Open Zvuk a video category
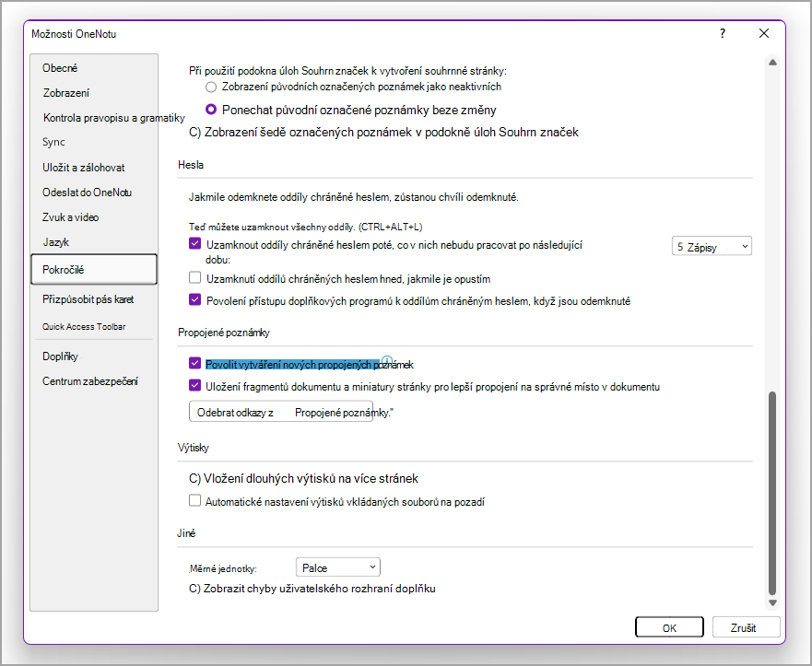 point(70,217)
